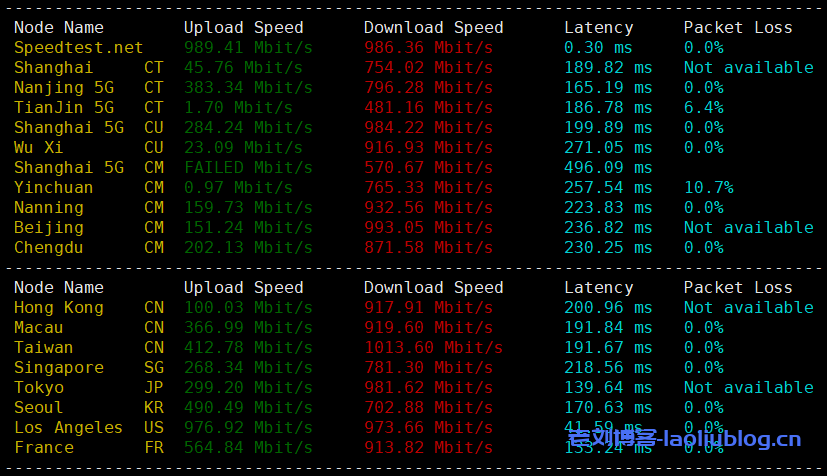This screenshot has height=476, width=827.
Task: Click the Hong Kong node name
Action: [59, 308]
